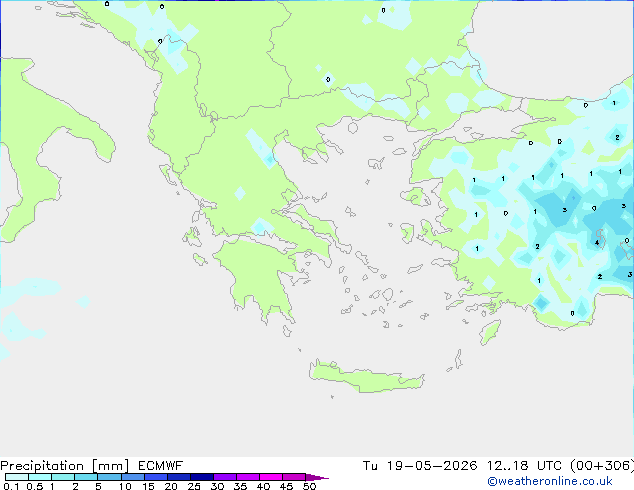This screenshot has width=634, height=490.
Task: Click the island of Rhodes on map
Action: [x=490, y=332]
